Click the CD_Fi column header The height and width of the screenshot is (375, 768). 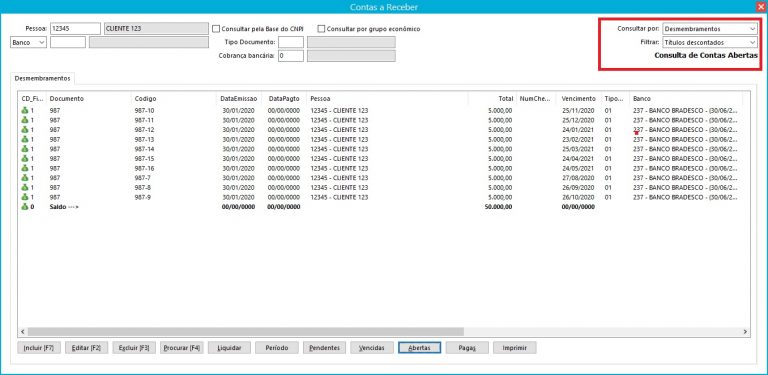[32, 98]
